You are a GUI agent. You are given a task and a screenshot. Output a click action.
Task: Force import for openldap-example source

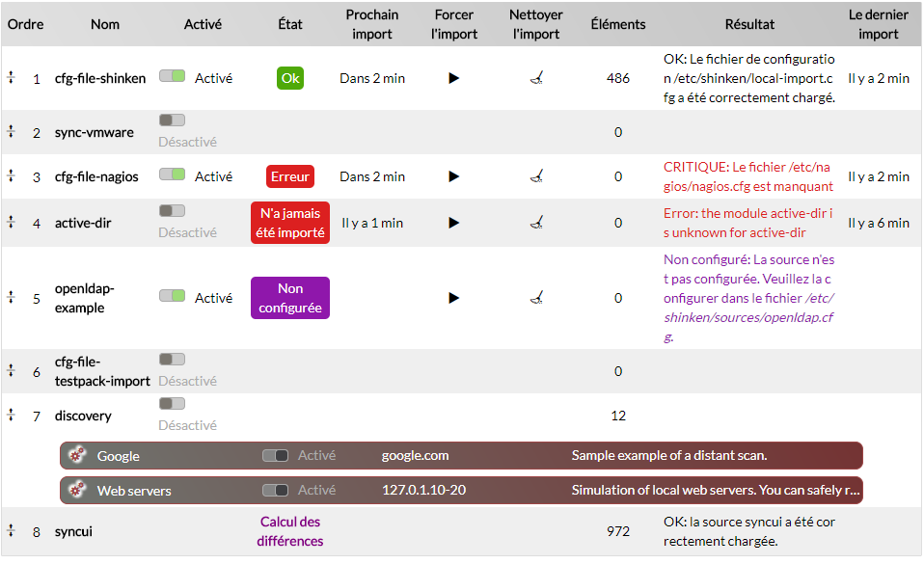coord(454,298)
